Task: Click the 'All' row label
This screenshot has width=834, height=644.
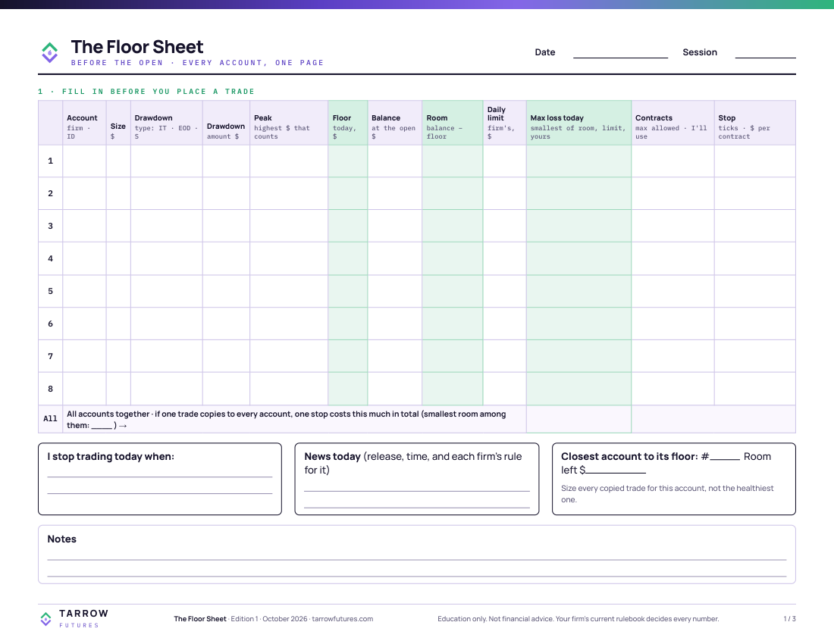Action: pyautogui.click(x=51, y=419)
